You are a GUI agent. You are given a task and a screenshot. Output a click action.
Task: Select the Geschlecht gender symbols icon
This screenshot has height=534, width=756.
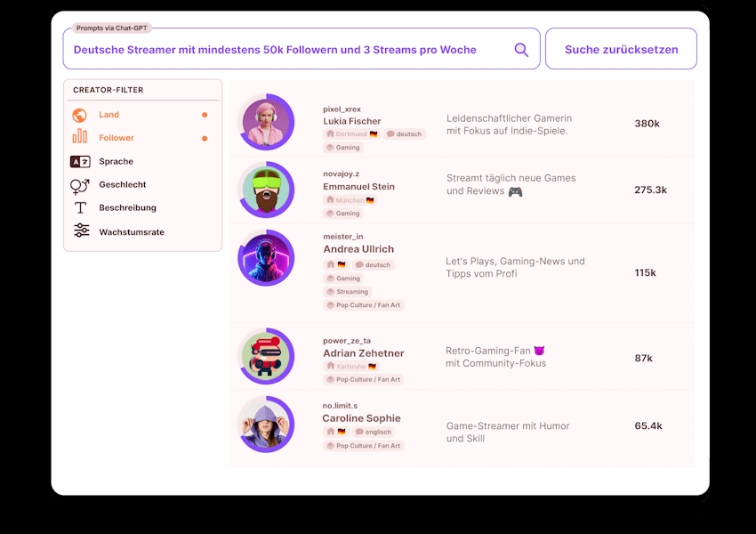tap(80, 185)
